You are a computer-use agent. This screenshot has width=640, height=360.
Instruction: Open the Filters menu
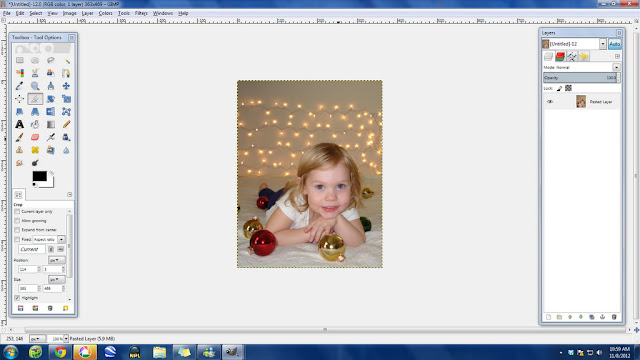click(141, 13)
